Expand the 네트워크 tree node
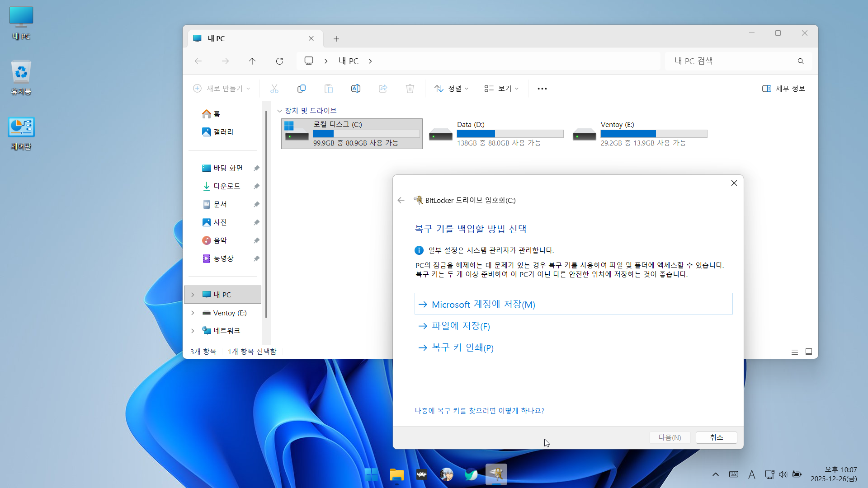This screenshot has width=868, height=488. pyautogui.click(x=193, y=331)
